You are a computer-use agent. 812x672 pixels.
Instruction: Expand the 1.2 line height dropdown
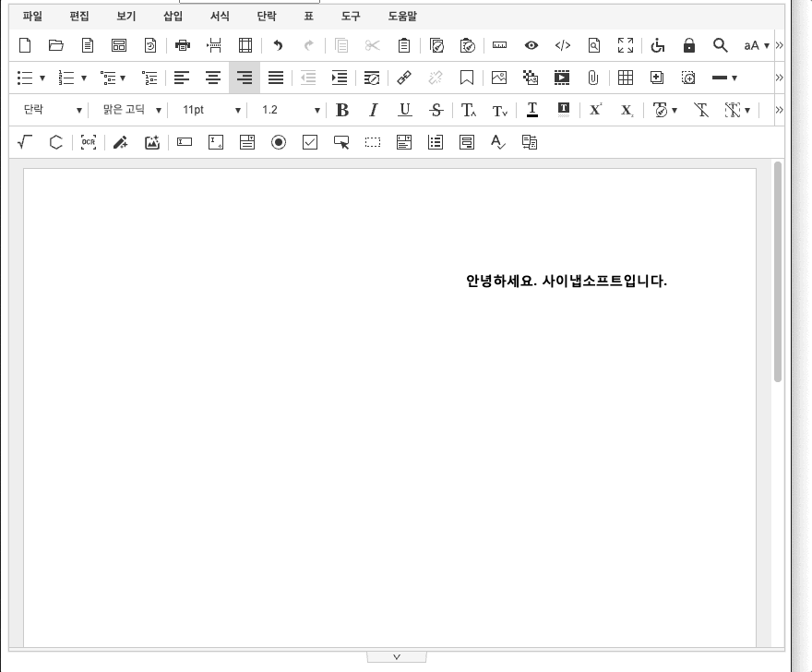[x=290, y=110]
